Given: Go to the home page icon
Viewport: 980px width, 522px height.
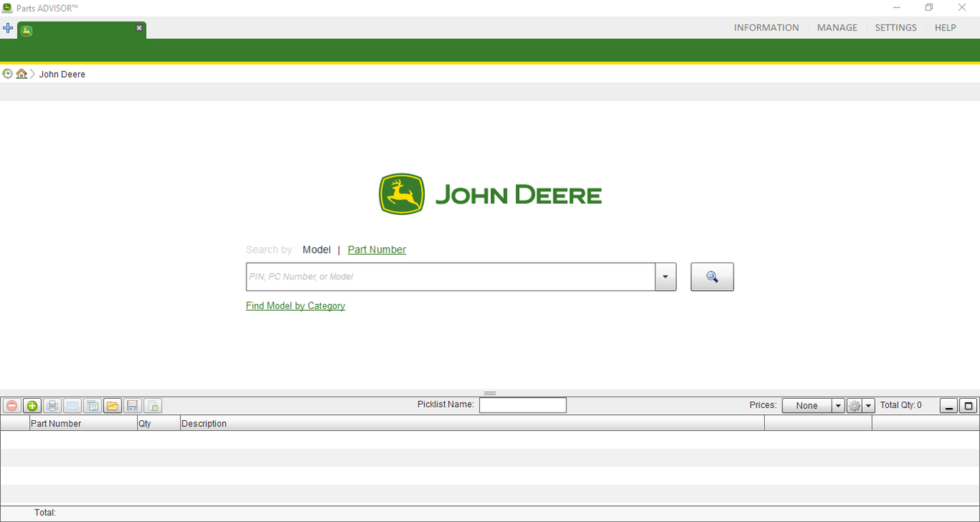Looking at the screenshot, I should pos(21,74).
